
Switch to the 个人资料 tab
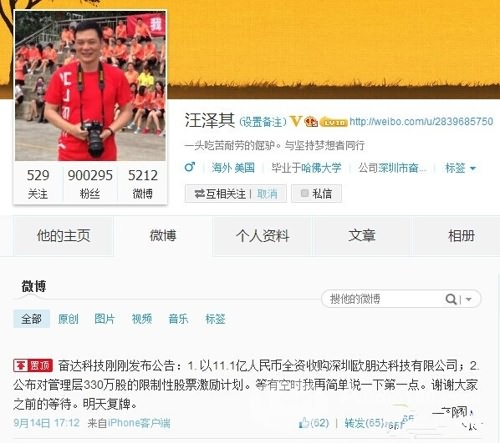(262, 236)
